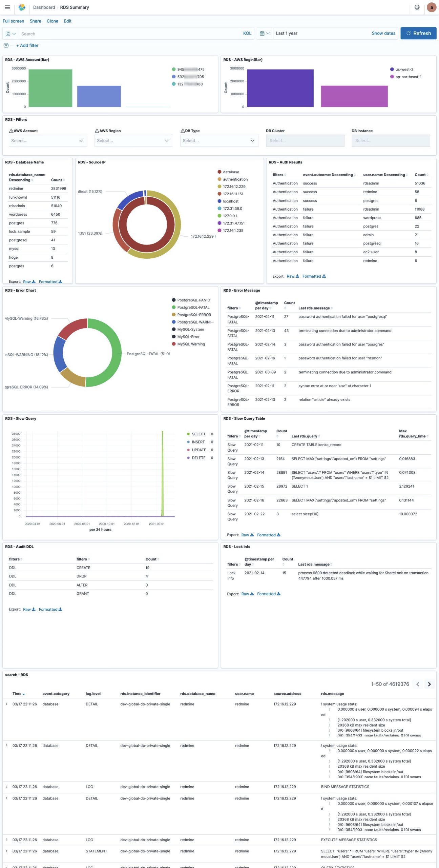Expand the first search result row
Image resolution: width=439 pixels, height=868 pixels.
(x=6, y=704)
